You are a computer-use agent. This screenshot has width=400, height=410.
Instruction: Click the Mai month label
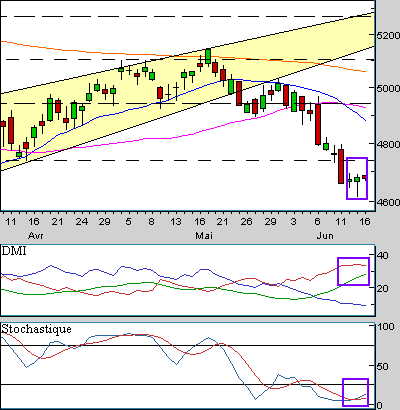[204, 236]
